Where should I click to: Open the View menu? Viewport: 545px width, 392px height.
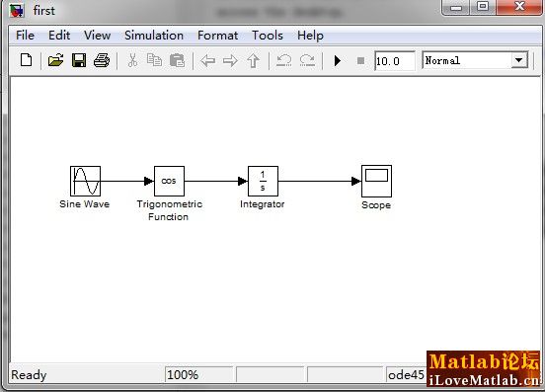(98, 36)
